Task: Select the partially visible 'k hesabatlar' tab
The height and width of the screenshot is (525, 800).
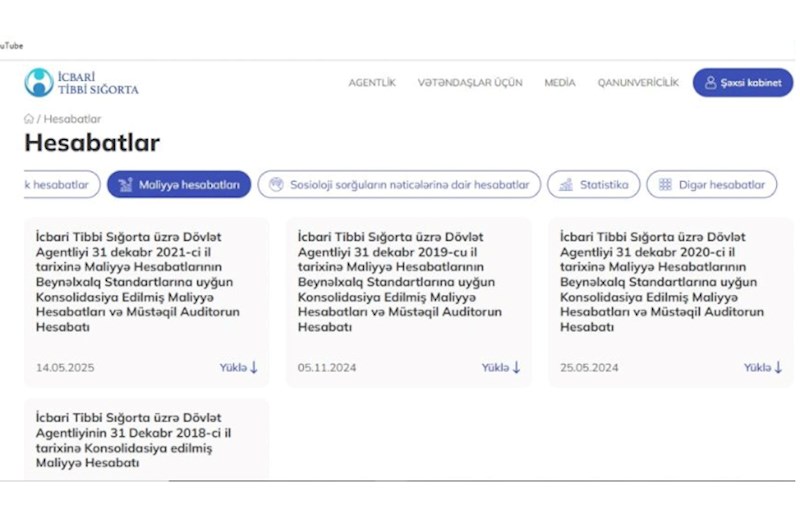Action: [62, 184]
